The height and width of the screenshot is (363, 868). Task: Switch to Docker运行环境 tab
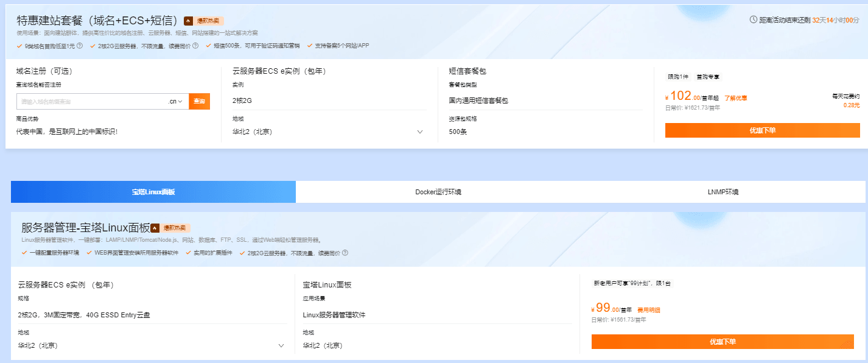(438, 192)
